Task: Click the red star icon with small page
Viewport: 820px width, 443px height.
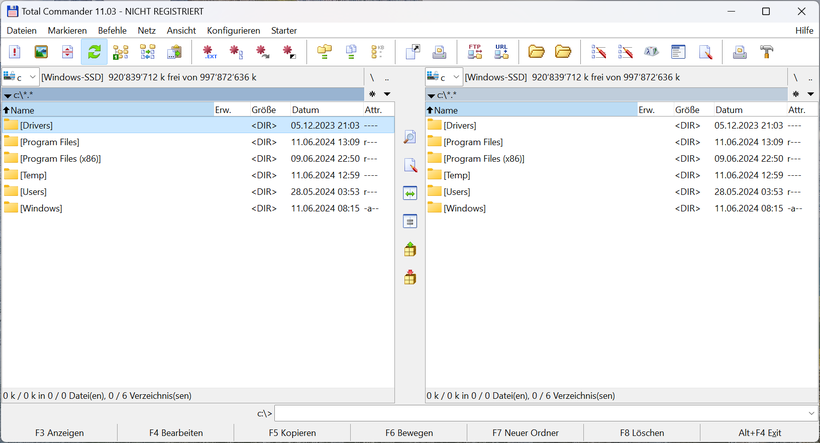Action: [x=236, y=52]
